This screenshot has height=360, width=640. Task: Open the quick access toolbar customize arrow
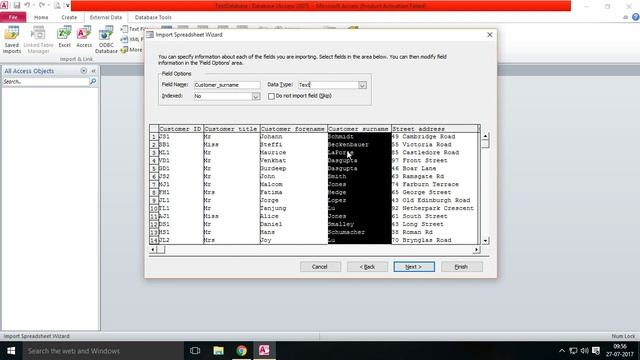pos(67,6)
